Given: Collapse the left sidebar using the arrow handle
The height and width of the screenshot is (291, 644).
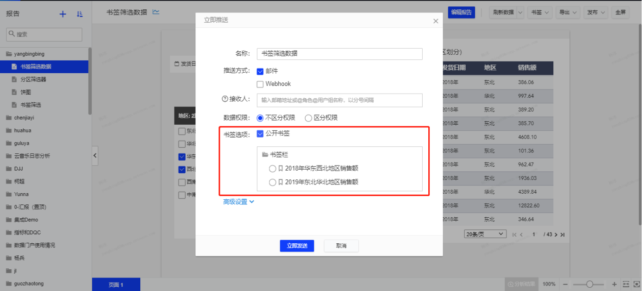Looking at the screenshot, I should click(x=95, y=156).
